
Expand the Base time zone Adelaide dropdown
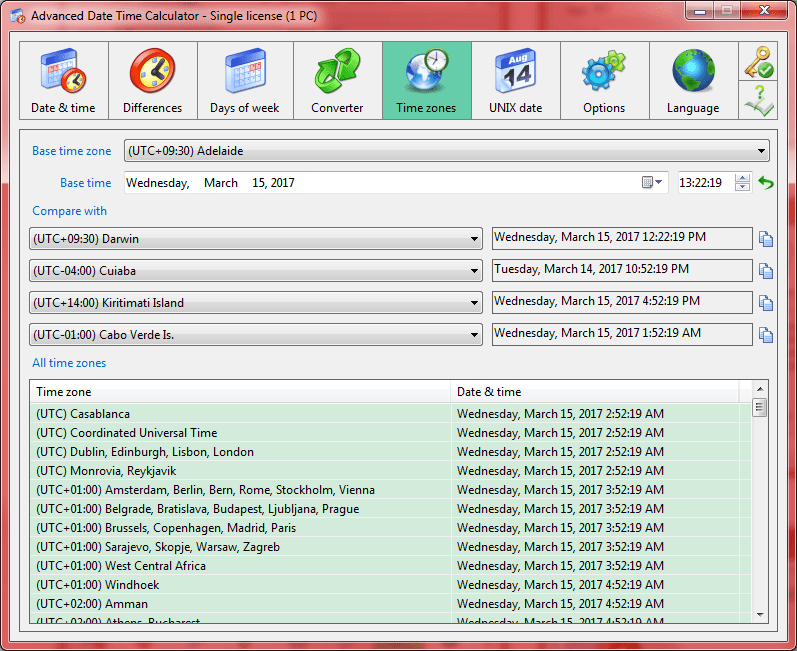click(761, 151)
